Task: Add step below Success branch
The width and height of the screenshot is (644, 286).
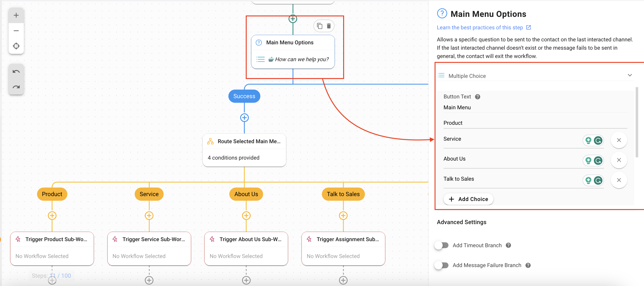Action: tap(244, 118)
